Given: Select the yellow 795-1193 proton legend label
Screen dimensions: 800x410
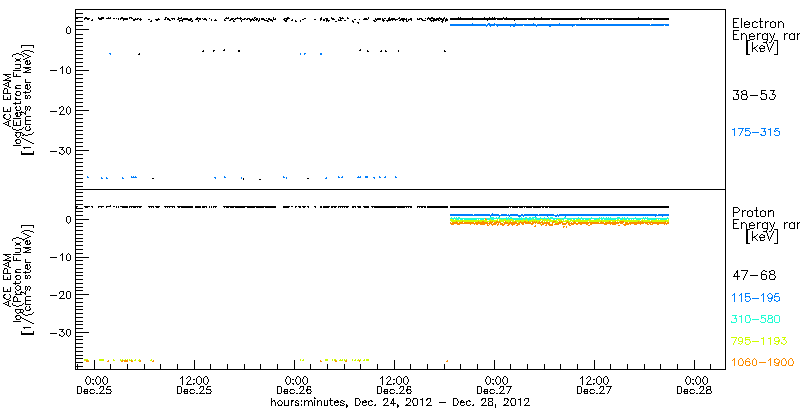Looking at the screenshot, I should pos(760,341).
